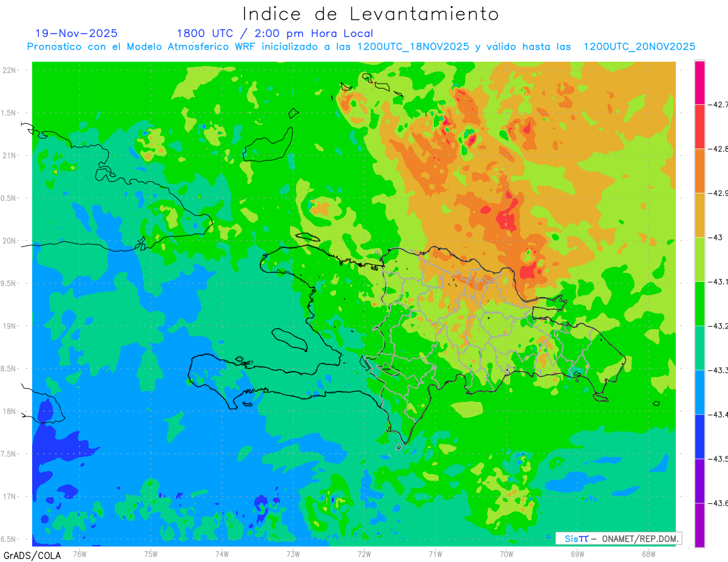Select the yellow-green legend swatch below -43
The width and height of the screenshot is (728, 562).
tap(699, 259)
